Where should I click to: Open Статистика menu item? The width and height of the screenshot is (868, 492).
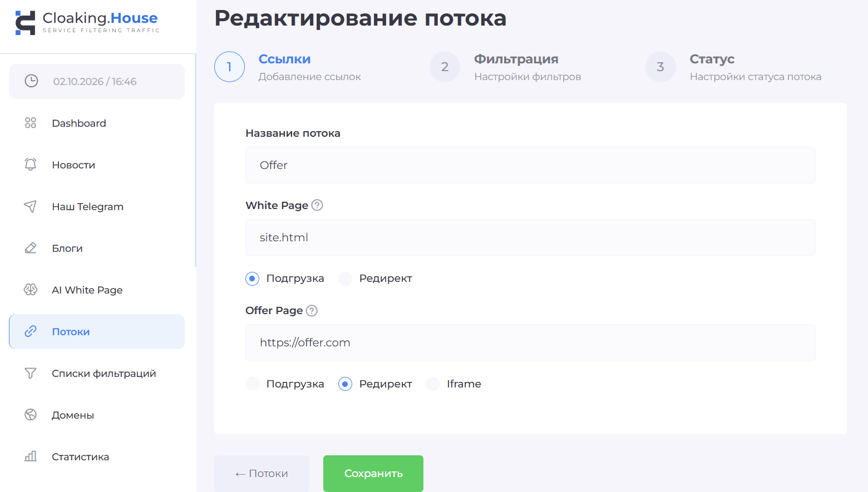pos(97,456)
